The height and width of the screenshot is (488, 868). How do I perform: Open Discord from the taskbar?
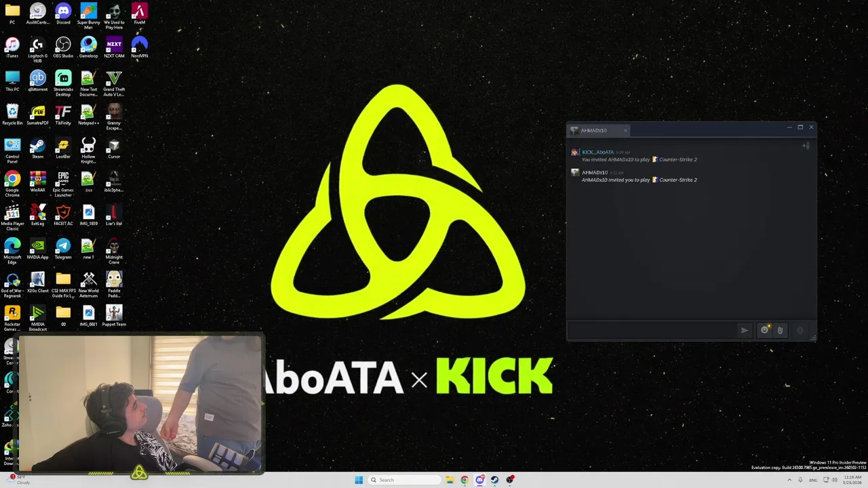pyautogui.click(x=479, y=480)
